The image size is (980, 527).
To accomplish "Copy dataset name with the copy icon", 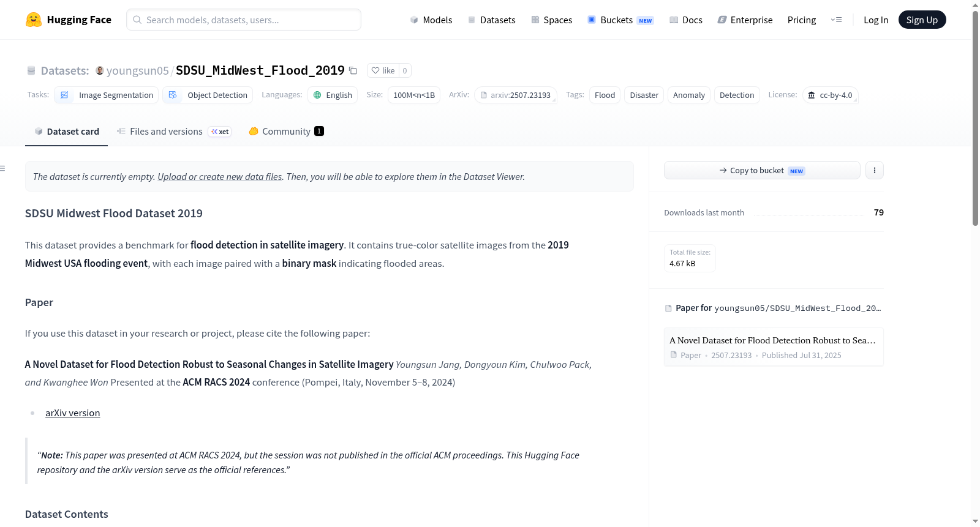I will [x=353, y=70].
